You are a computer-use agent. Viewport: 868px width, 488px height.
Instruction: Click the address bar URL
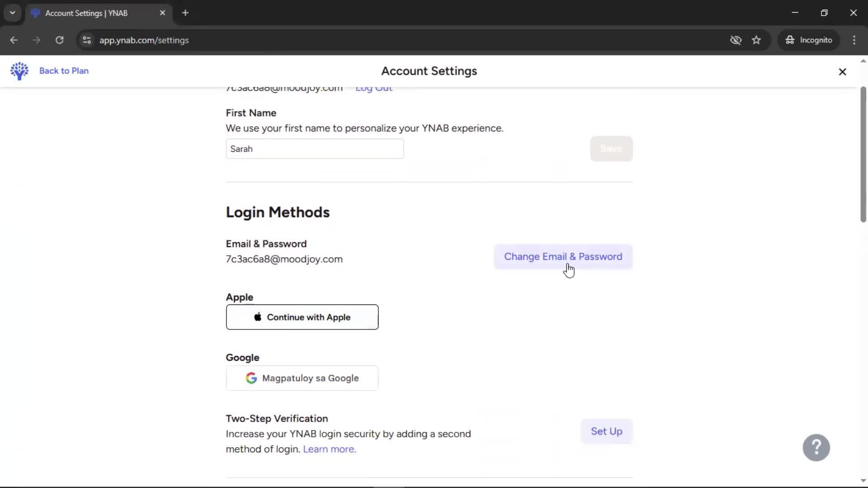pyautogui.click(x=144, y=40)
